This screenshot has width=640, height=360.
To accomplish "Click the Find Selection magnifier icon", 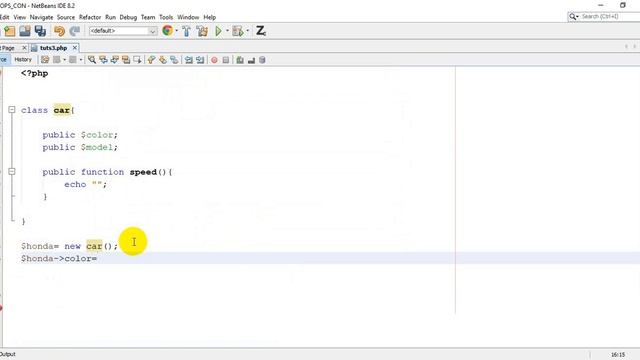I will coord(92,60).
